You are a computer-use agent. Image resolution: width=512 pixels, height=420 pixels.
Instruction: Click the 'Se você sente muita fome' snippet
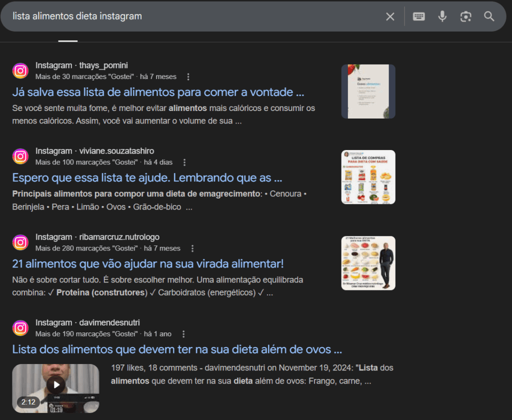[163, 114]
